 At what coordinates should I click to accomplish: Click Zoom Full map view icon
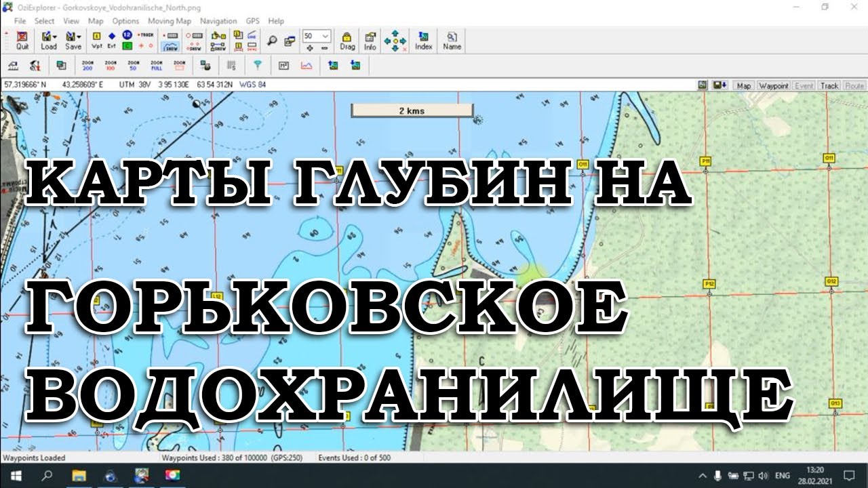point(156,66)
